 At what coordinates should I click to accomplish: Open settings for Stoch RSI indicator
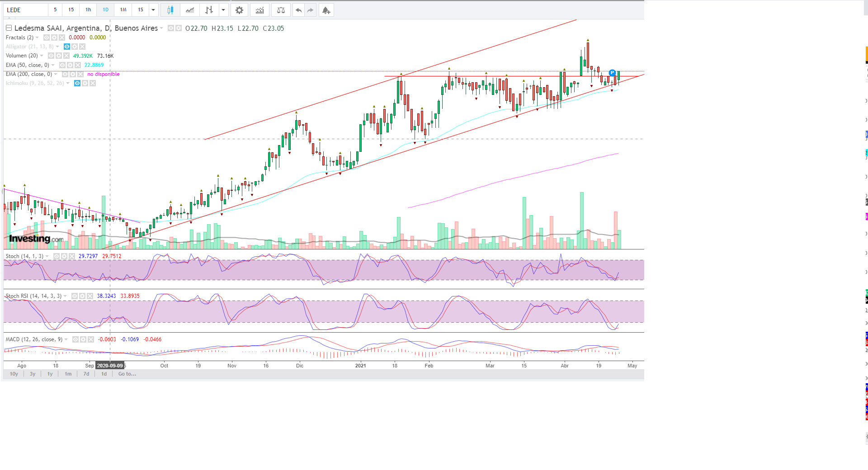82,296
